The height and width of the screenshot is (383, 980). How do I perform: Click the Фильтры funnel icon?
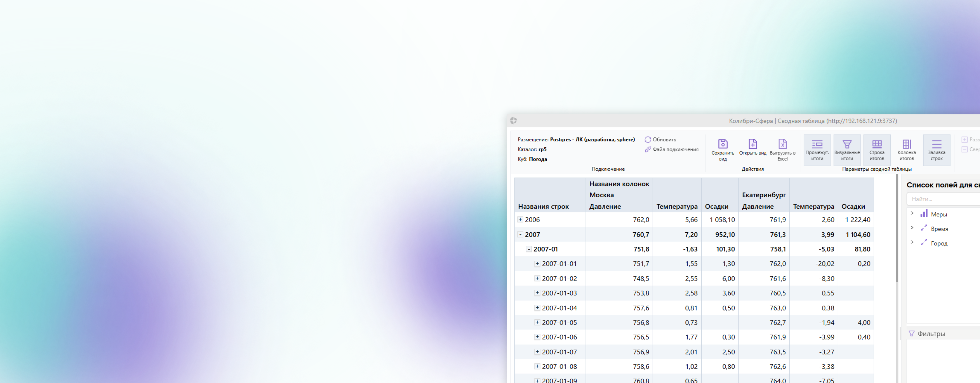[x=912, y=333]
